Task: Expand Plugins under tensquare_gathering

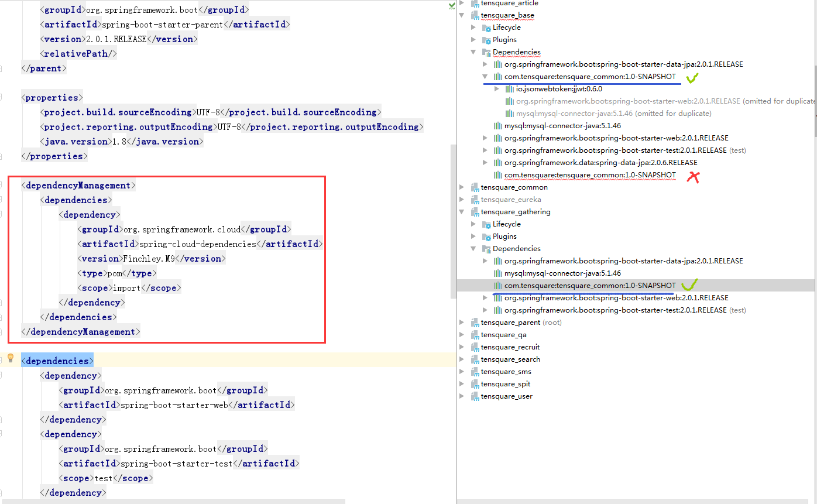Action: click(x=473, y=236)
